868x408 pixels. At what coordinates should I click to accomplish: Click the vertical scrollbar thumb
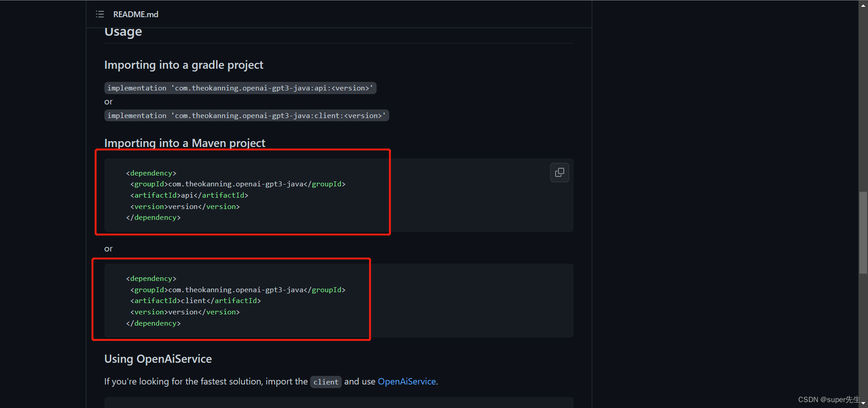click(x=863, y=232)
